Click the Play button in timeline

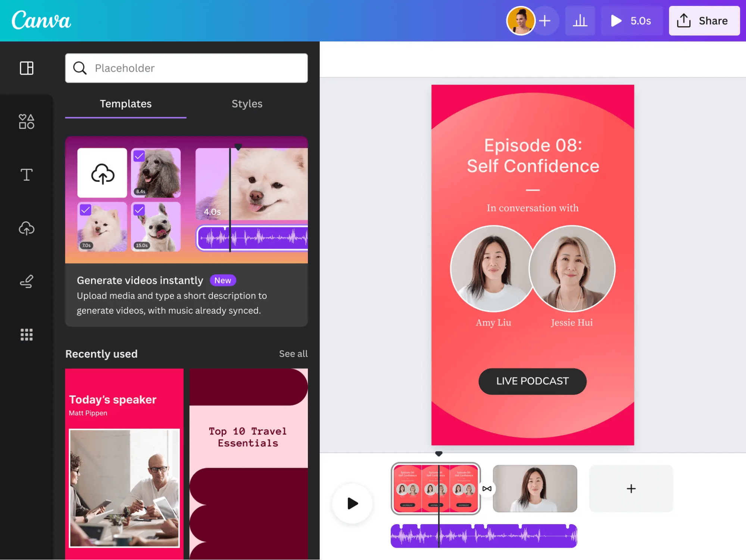click(x=352, y=503)
